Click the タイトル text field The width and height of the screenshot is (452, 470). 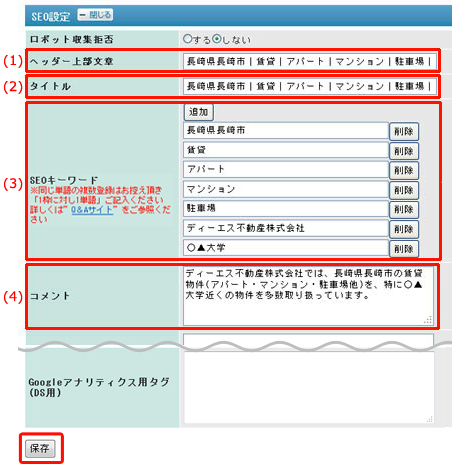click(310, 86)
